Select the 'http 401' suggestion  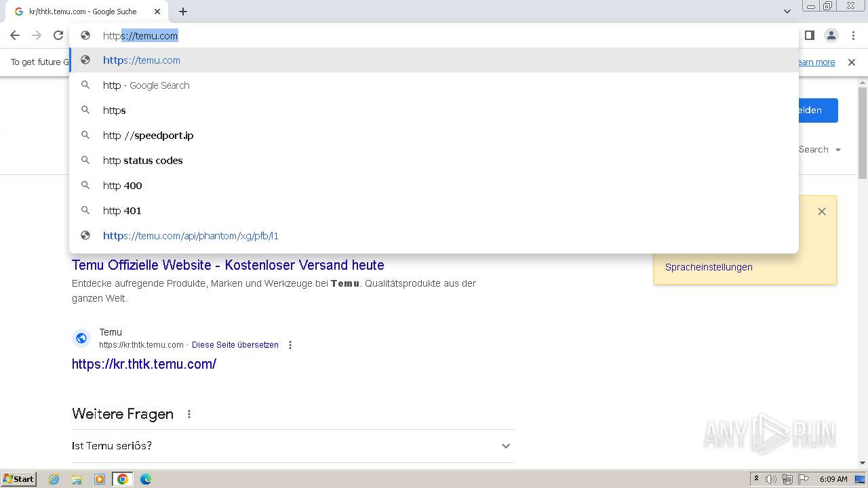[x=434, y=211]
